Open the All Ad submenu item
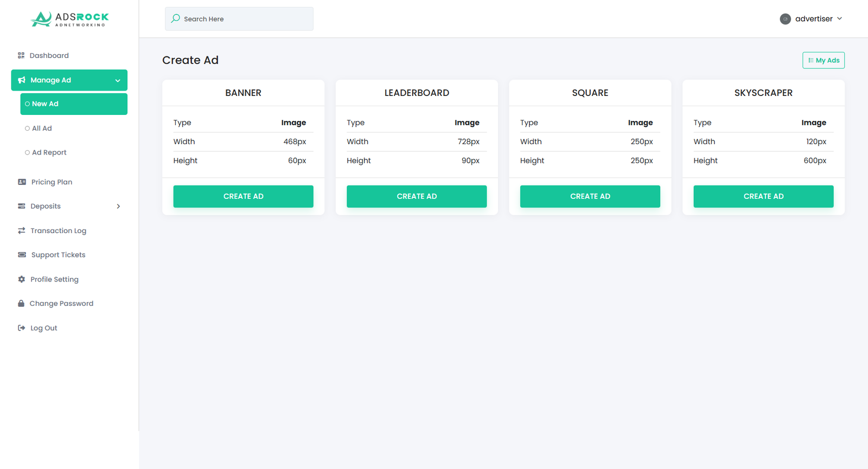Viewport: 868px width, 469px height. coord(42,129)
